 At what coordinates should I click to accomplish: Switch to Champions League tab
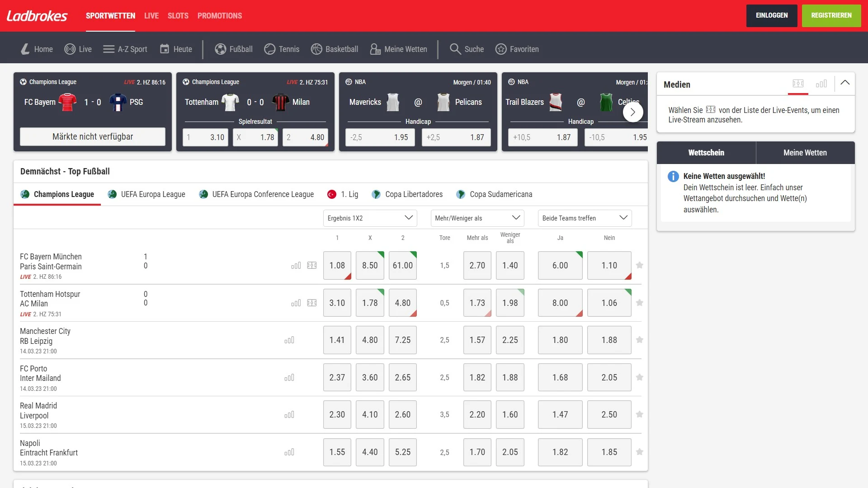tap(57, 194)
